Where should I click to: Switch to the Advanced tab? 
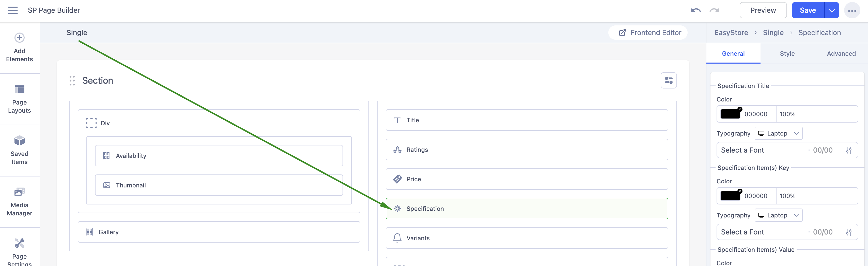coord(841,54)
